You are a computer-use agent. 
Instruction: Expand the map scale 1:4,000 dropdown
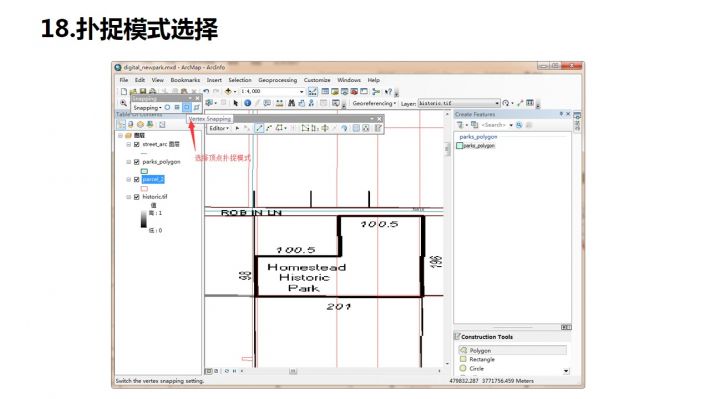pyautogui.click(x=302, y=91)
